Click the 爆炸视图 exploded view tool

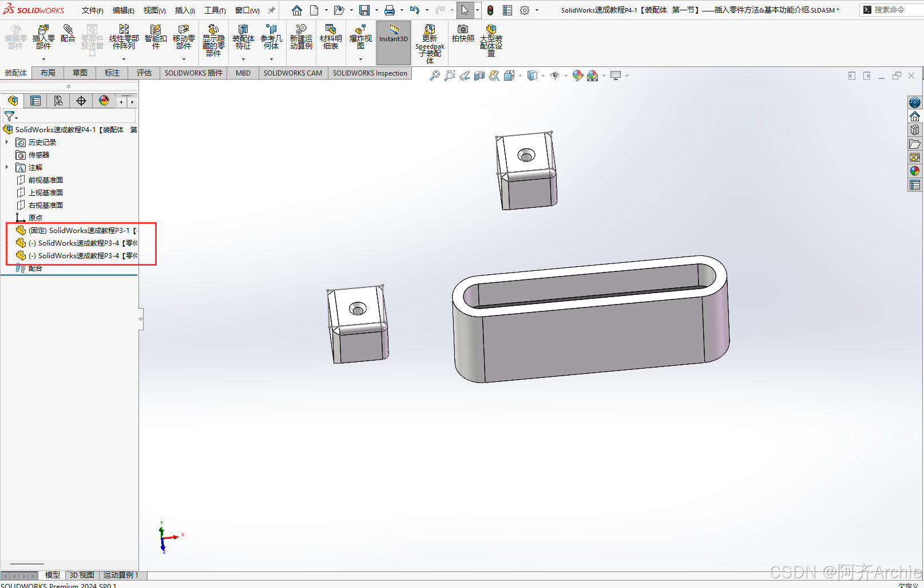(x=360, y=37)
